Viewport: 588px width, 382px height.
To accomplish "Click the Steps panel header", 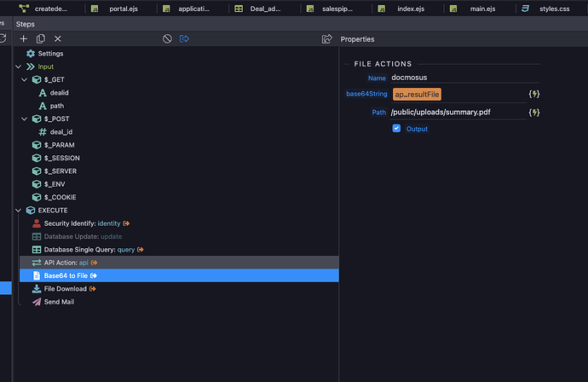I will click(25, 24).
